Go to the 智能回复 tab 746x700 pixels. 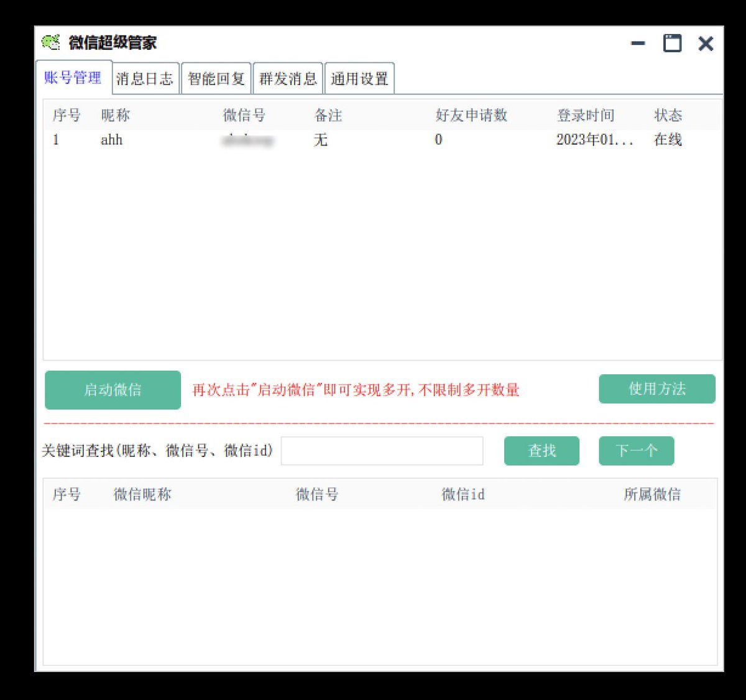coord(216,79)
